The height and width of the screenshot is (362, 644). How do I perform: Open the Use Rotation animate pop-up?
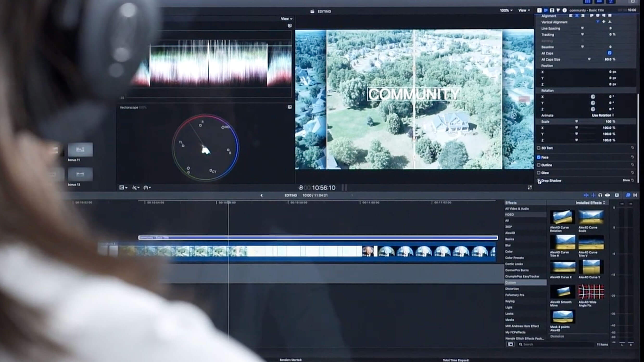[603, 115]
